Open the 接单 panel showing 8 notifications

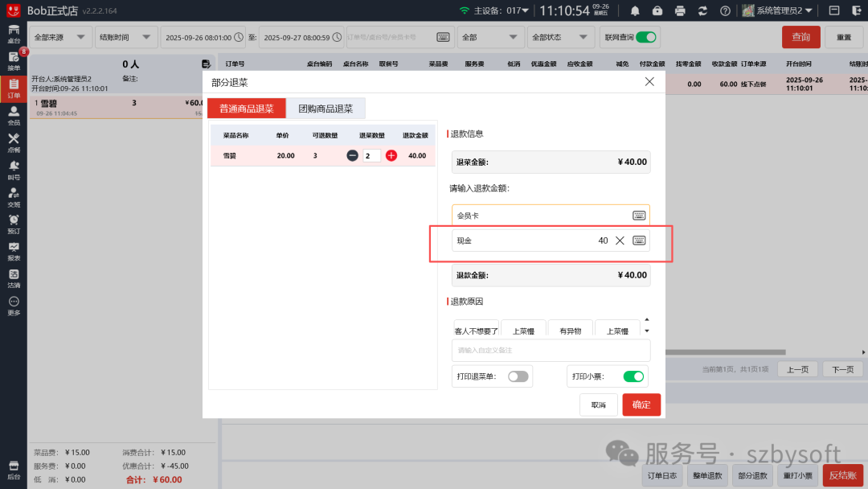pos(13,61)
